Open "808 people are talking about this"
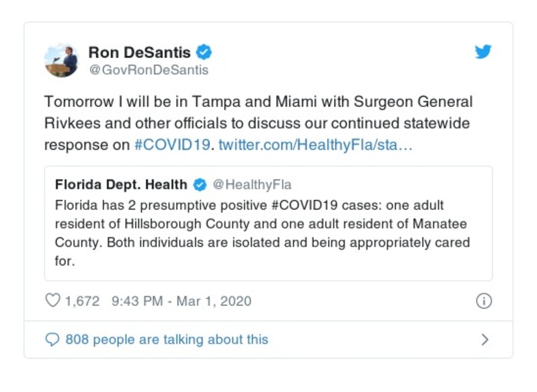The image size is (537, 392). [x=166, y=340]
